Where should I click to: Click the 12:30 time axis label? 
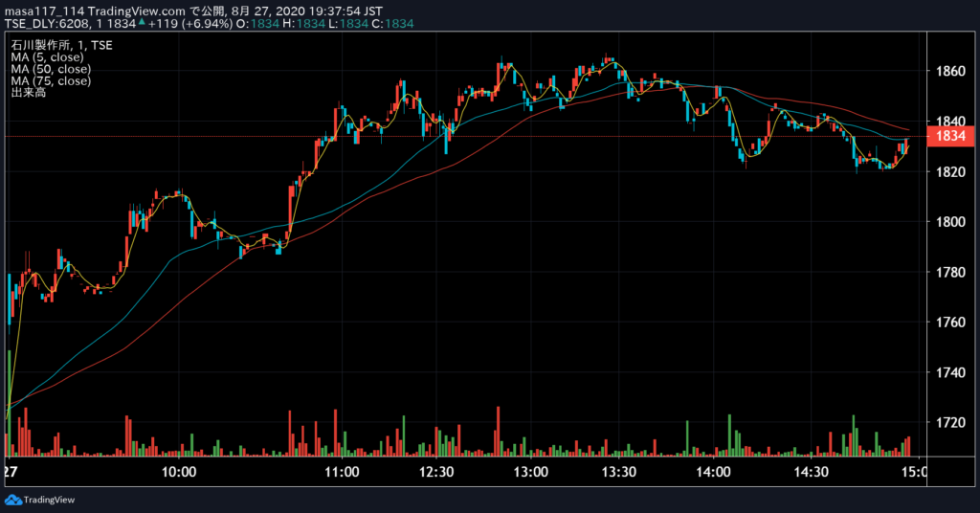point(436,472)
